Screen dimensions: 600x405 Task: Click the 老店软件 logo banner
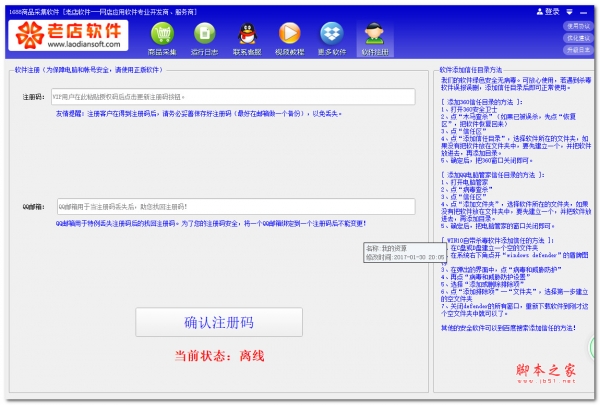pyautogui.click(x=68, y=36)
